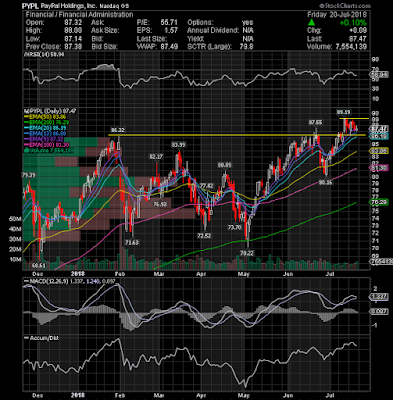Click the 73.70 low price label
Viewport: 393px width, 400px height.
click(x=234, y=227)
